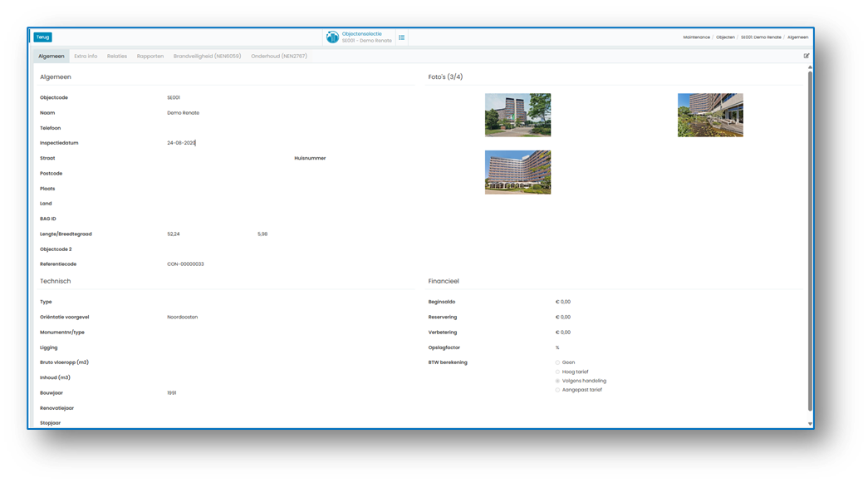The height and width of the screenshot is (483, 868).
Task: Choose the Hoog tarief radio option
Action: point(557,372)
